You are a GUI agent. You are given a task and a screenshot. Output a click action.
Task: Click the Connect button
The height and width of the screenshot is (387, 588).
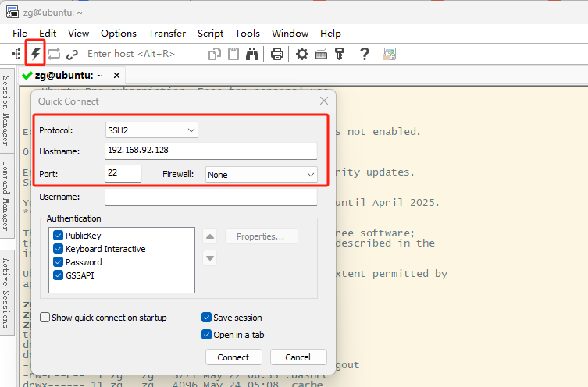coord(233,357)
